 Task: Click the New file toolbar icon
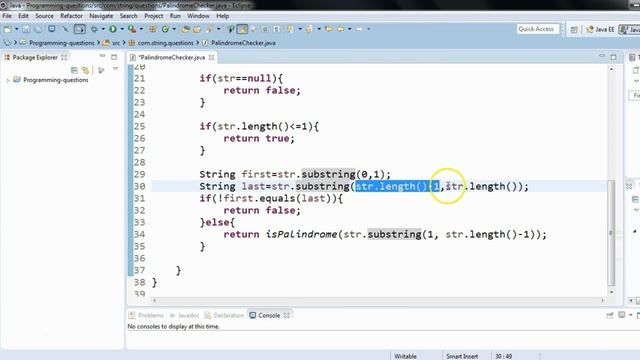(x=7, y=29)
